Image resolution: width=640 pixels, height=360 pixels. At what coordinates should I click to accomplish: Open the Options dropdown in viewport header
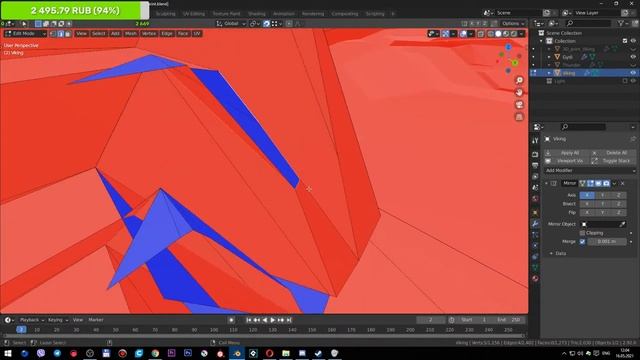coord(513,24)
